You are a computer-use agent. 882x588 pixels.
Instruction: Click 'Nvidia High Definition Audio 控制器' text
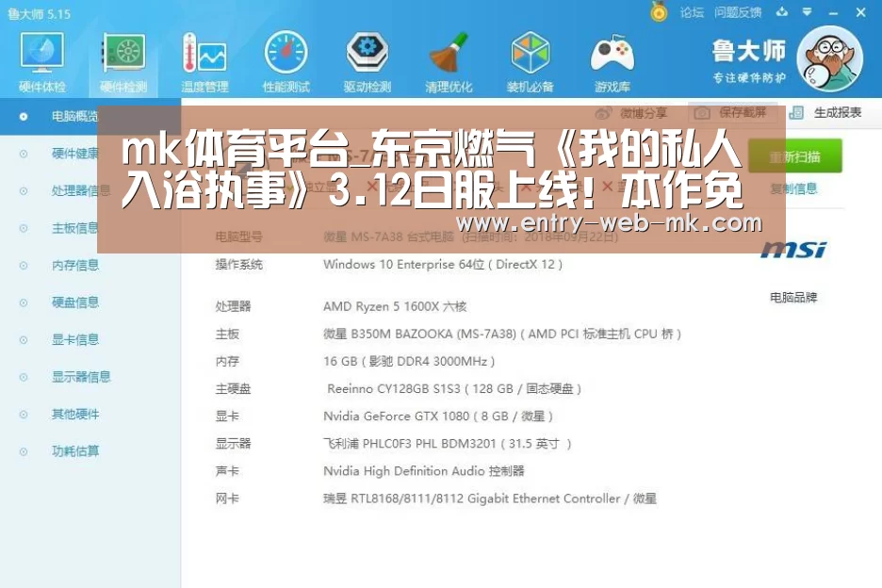pos(424,471)
